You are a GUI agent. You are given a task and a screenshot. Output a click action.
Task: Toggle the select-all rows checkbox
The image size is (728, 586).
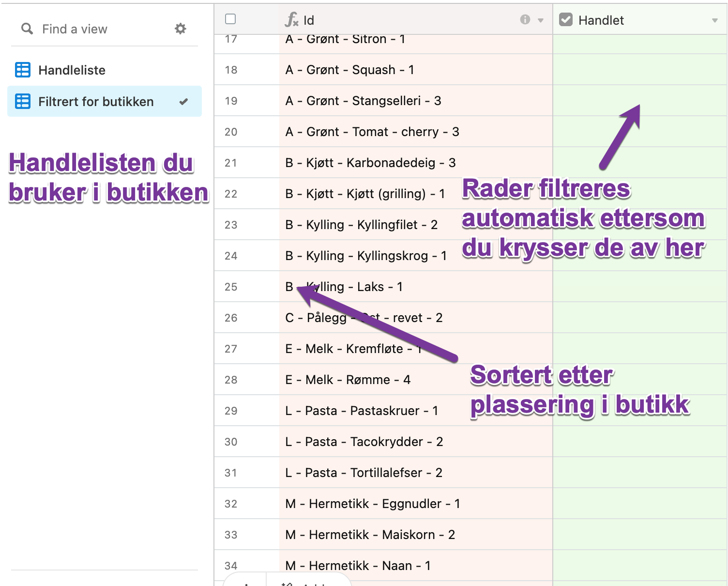(230, 19)
